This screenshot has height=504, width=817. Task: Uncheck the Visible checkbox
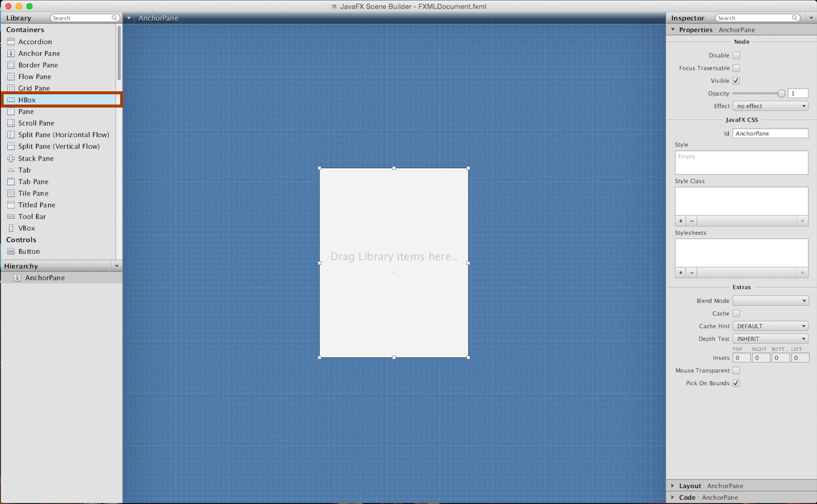[x=736, y=80]
